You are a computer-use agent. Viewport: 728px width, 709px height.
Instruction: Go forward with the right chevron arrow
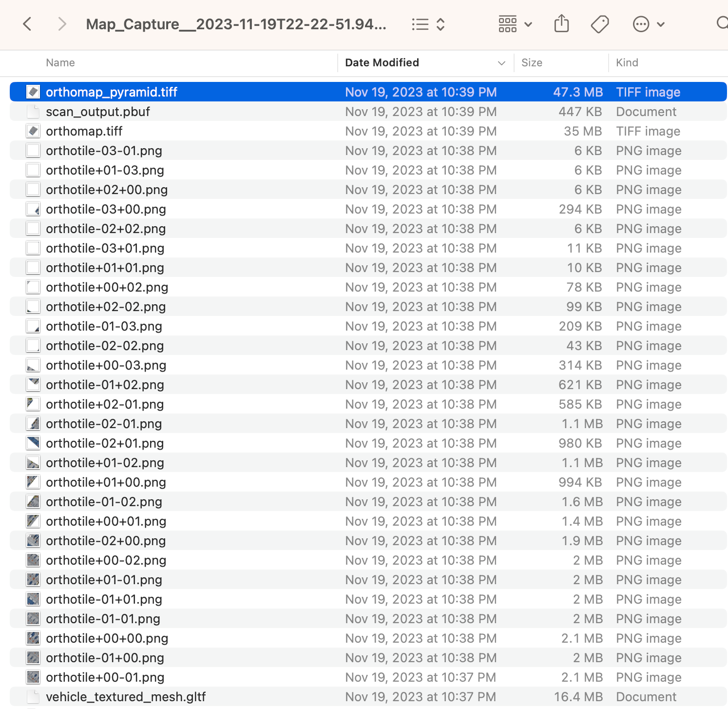[61, 24]
